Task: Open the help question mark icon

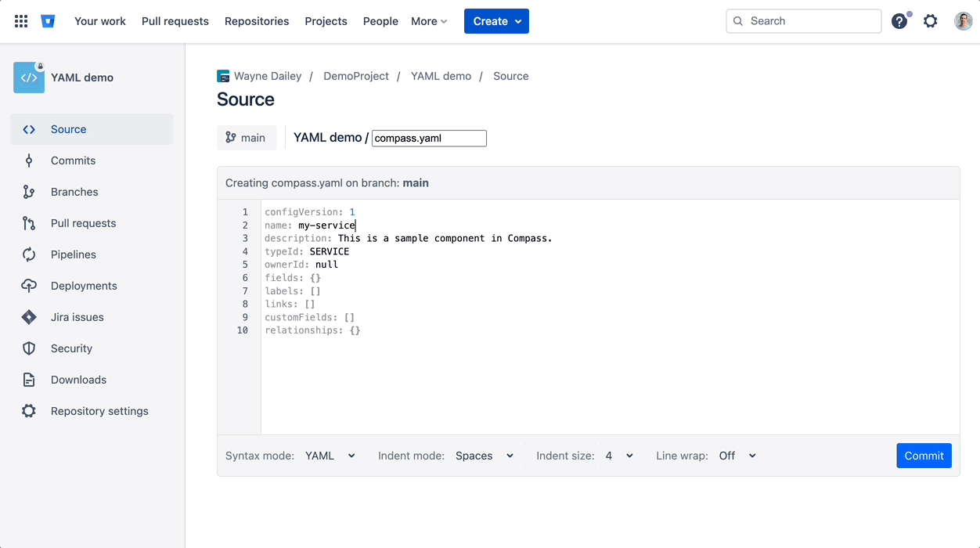Action: coord(899,21)
